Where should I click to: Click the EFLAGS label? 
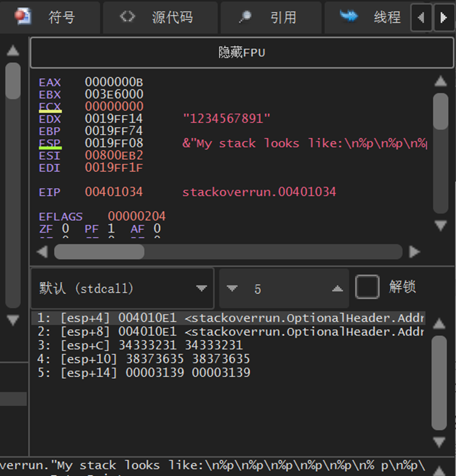[x=61, y=217]
